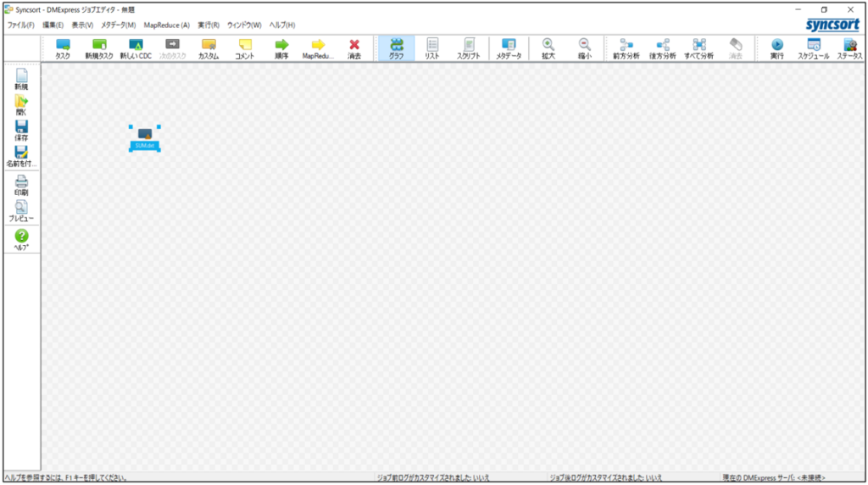Open the ファイル(F) menu

20,25
